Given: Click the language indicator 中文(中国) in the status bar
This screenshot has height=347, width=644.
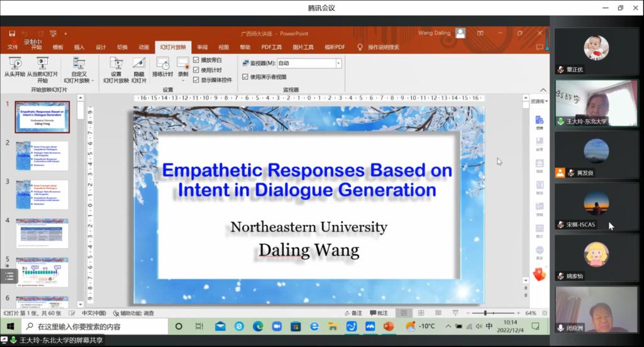Looking at the screenshot, I should 94,313.
